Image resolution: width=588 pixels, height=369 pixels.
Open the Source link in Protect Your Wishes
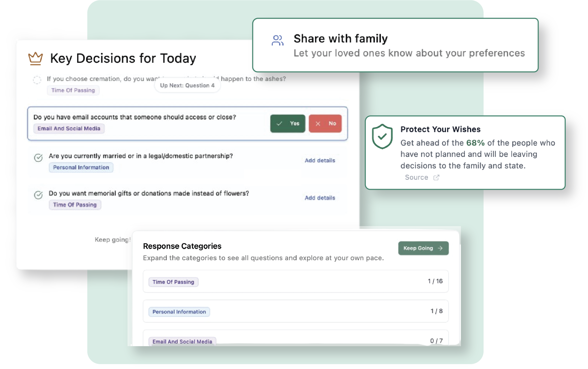tap(416, 178)
